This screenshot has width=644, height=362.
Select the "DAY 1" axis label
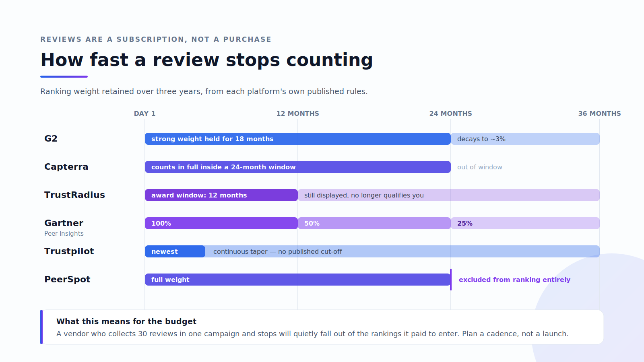(x=145, y=113)
